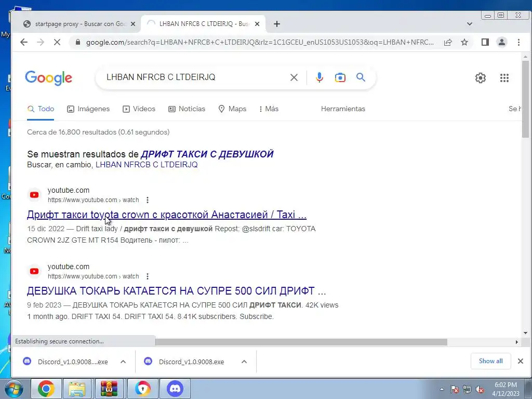Submit search with magnifier icon
532x399 pixels.
click(x=361, y=77)
